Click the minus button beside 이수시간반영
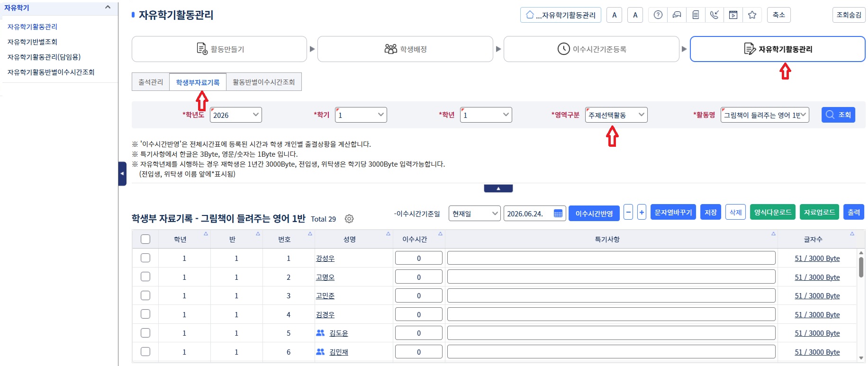The height and width of the screenshot is (366, 868). [x=628, y=212]
